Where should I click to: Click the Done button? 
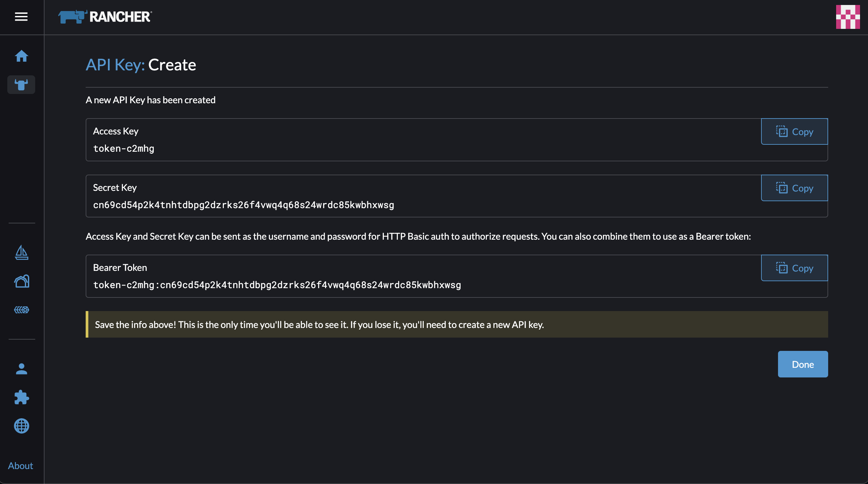point(803,364)
